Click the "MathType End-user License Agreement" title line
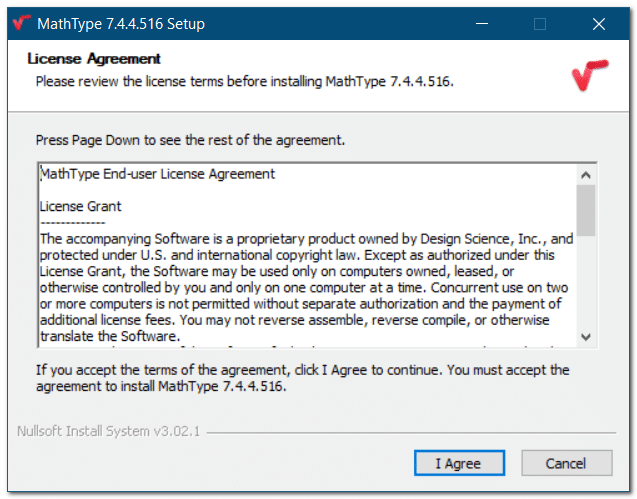The width and height of the screenshot is (637, 499). [158, 174]
